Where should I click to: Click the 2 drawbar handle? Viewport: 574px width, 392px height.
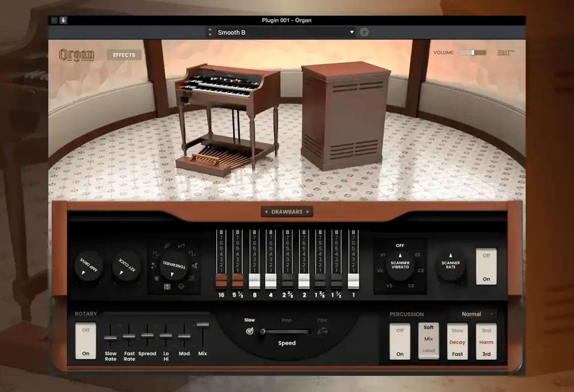click(x=304, y=281)
